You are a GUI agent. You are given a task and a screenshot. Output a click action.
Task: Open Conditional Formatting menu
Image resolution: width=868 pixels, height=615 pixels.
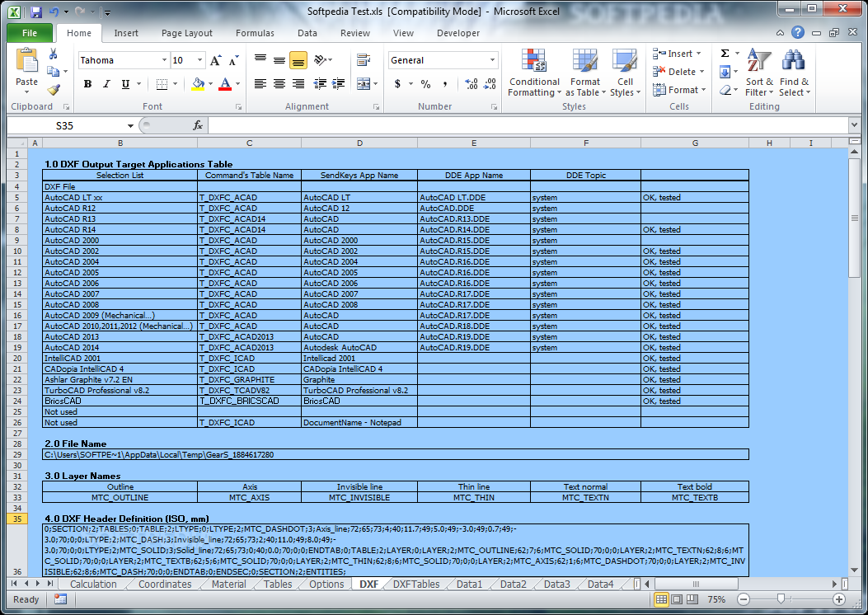534,73
